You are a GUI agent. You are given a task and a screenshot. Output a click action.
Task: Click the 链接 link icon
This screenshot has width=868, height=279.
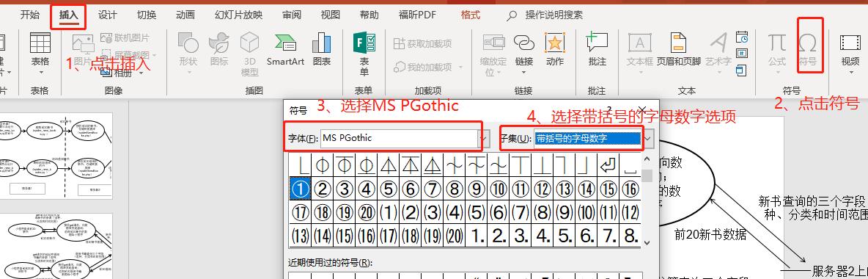tap(523, 42)
